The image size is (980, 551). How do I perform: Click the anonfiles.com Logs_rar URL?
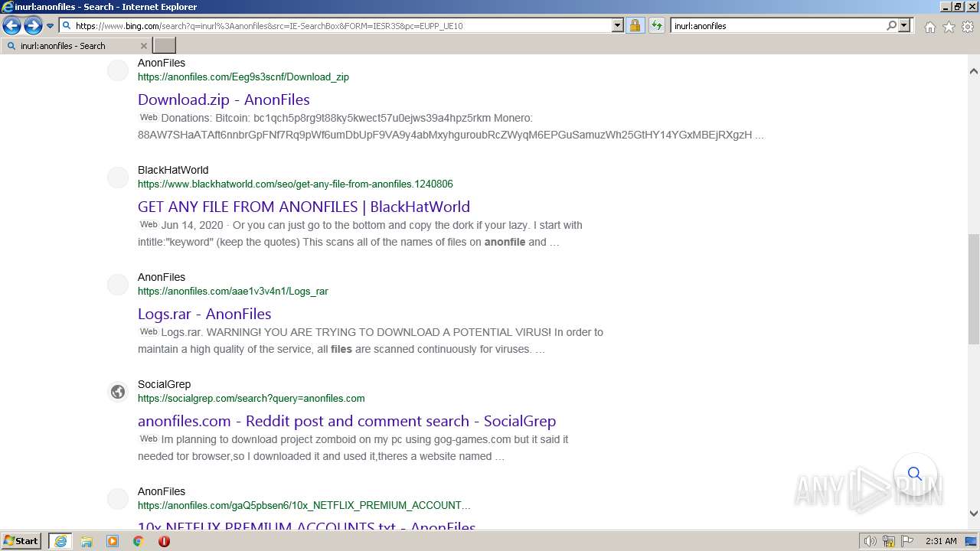click(233, 291)
